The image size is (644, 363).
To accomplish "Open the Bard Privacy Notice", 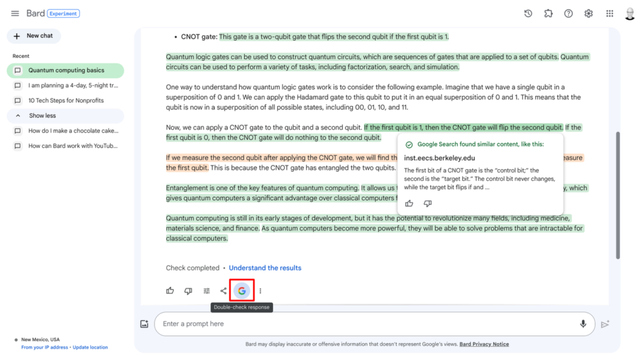I will tap(484, 344).
